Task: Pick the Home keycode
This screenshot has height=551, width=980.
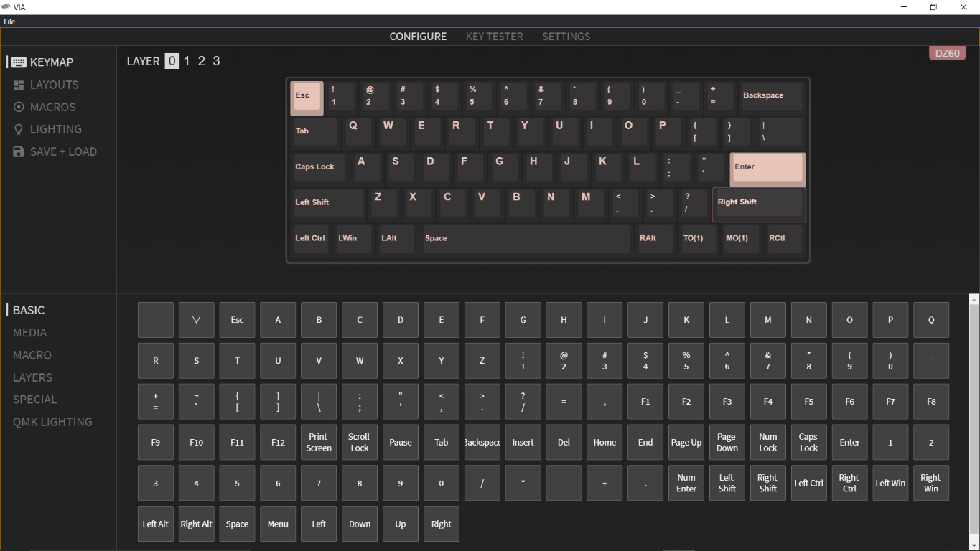Action: point(605,442)
